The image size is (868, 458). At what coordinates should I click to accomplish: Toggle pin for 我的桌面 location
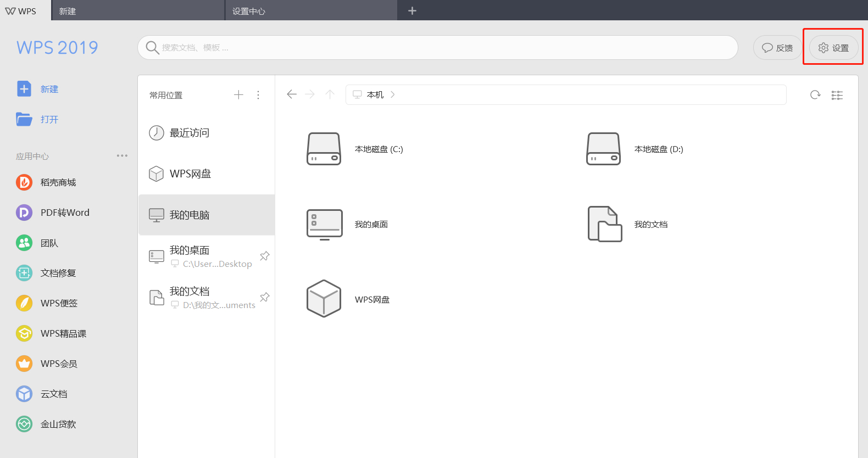[264, 256]
